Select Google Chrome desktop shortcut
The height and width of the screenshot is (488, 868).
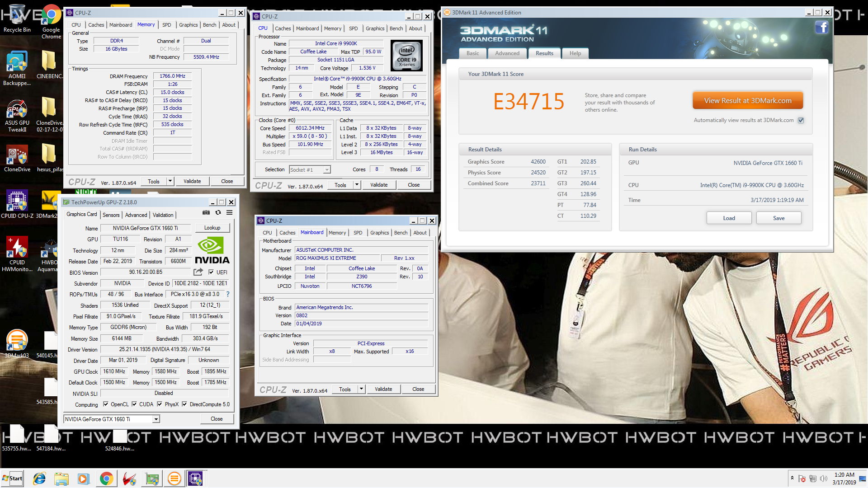tap(51, 22)
